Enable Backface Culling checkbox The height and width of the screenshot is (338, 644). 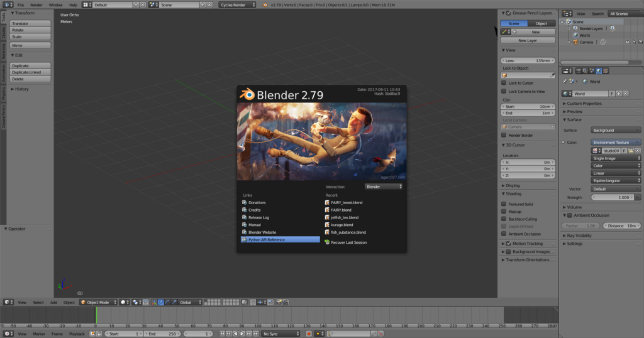click(504, 219)
